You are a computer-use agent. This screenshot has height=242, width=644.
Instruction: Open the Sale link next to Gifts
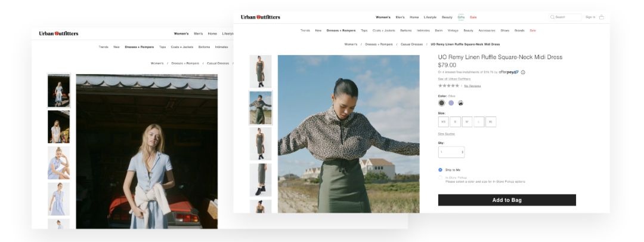(473, 17)
